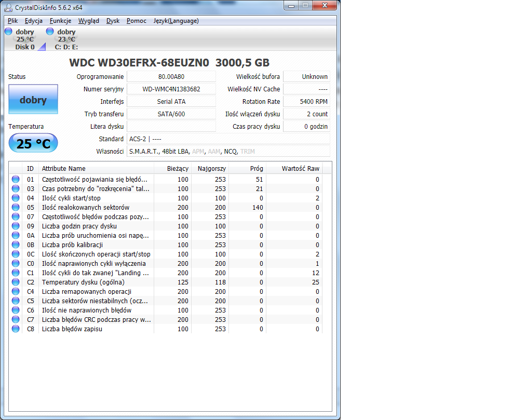
Task: Click the Standard field ACS-2
Action: (228, 139)
